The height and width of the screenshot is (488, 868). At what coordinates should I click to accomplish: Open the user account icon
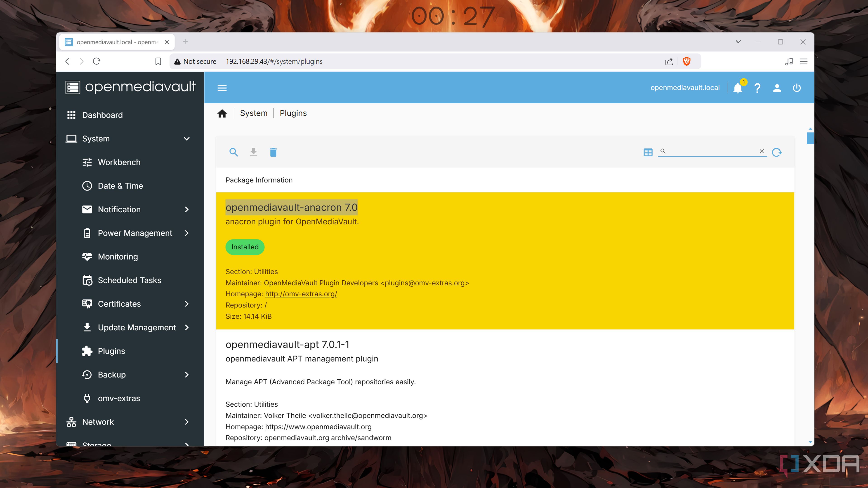tap(777, 88)
